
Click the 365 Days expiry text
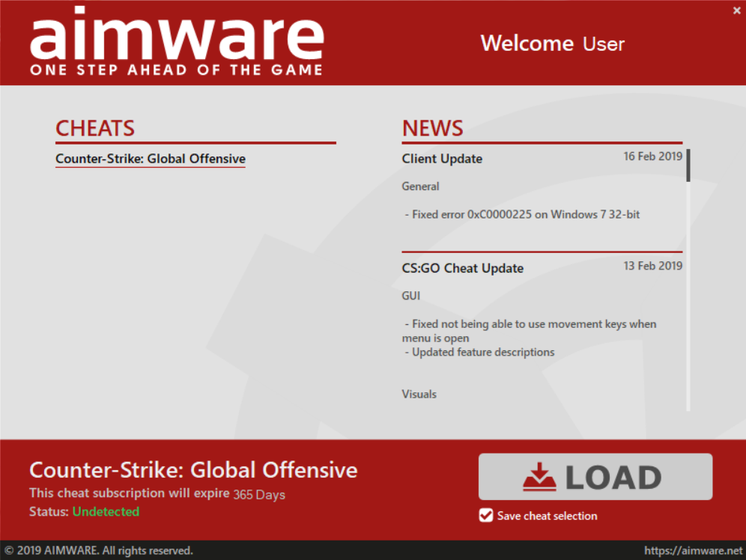259,495
